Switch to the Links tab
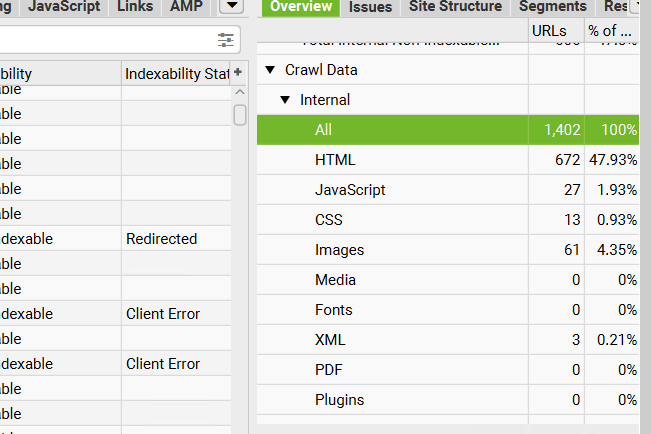Image resolution: width=651 pixels, height=434 pixels. pos(135,6)
